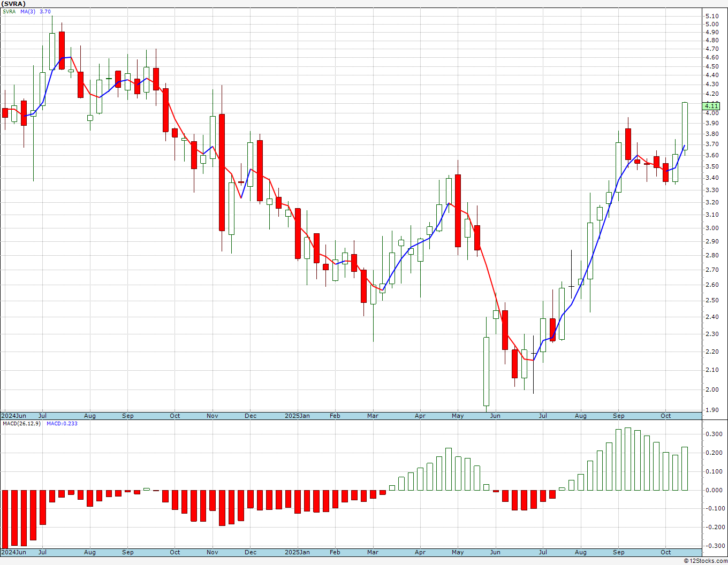Select Feb on the MACD panel date axis
The image size is (728, 565).
click(335, 552)
